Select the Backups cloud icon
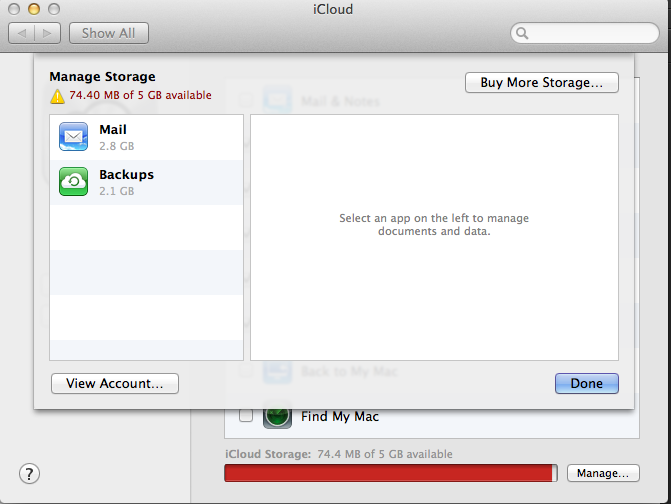Image resolution: width=671 pixels, height=504 pixels. pyautogui.click(x=74, y=181)
